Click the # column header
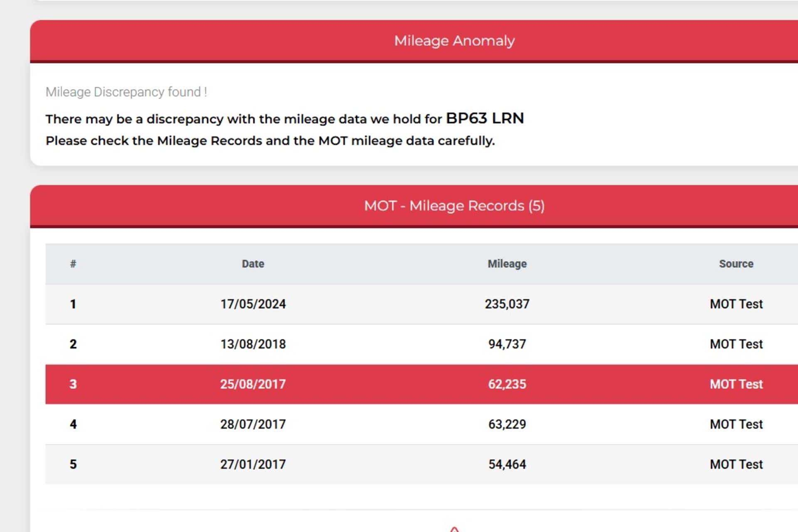 pos(73,264)
